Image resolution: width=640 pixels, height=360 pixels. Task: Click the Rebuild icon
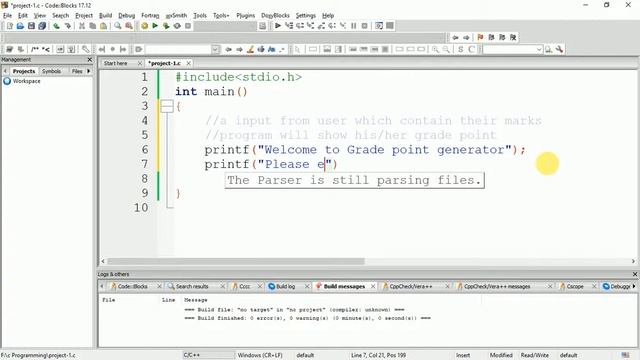[x=177, y=26]
